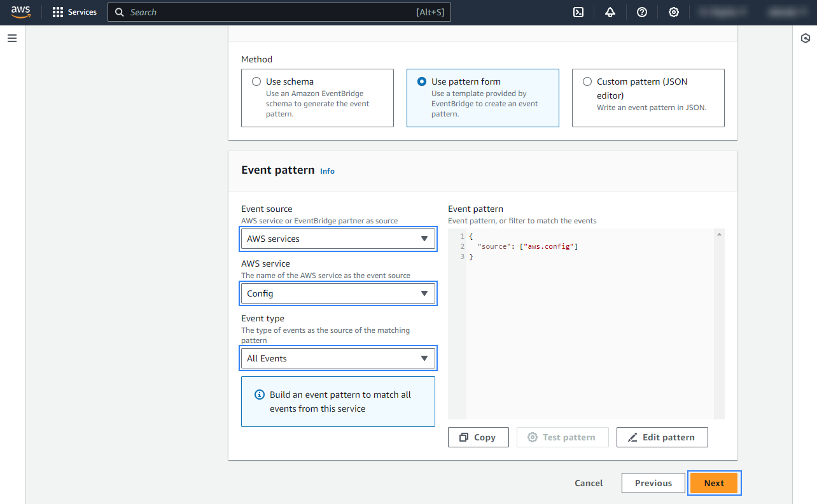Expand the AWS service dropdown showing Config
The width and height of the screenshot is (817, 504).
tap(338, 294)
